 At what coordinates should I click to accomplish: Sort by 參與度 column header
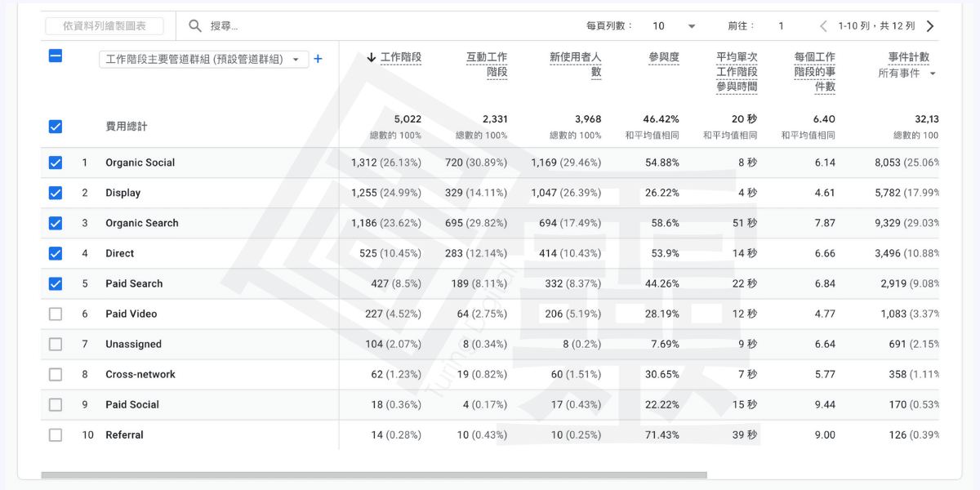(663, 57)
